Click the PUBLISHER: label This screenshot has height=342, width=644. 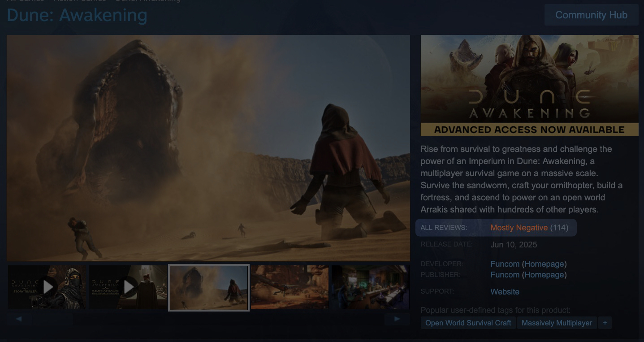tap(441, 275)
